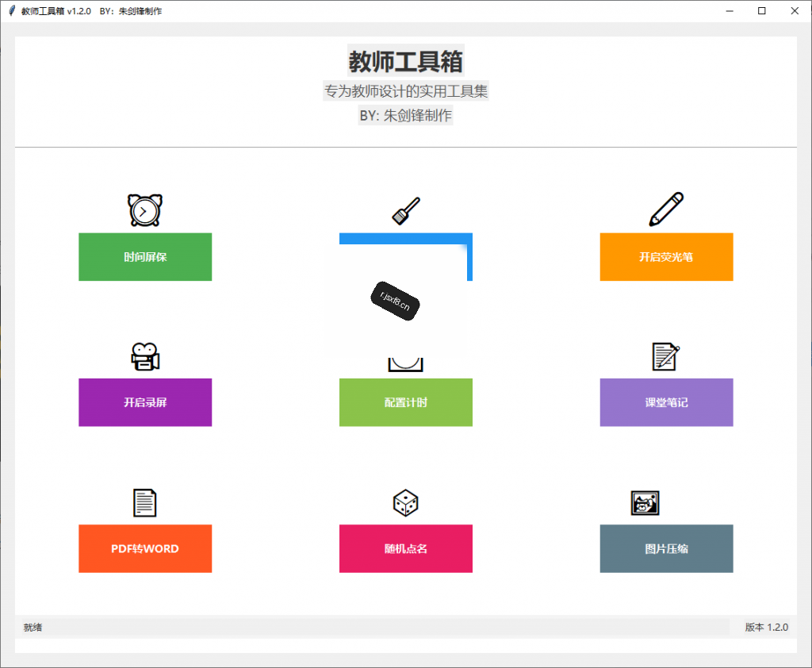The width and height of the screenshot is (812, 668).
Task: Click the dice icon
Action: pos(405,503)
